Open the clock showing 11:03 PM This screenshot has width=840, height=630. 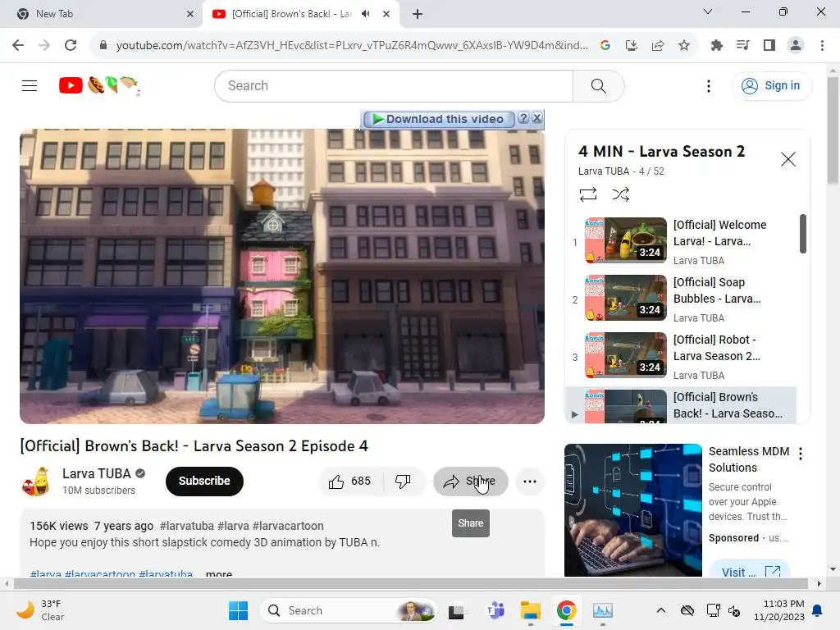tap(779, 610)
